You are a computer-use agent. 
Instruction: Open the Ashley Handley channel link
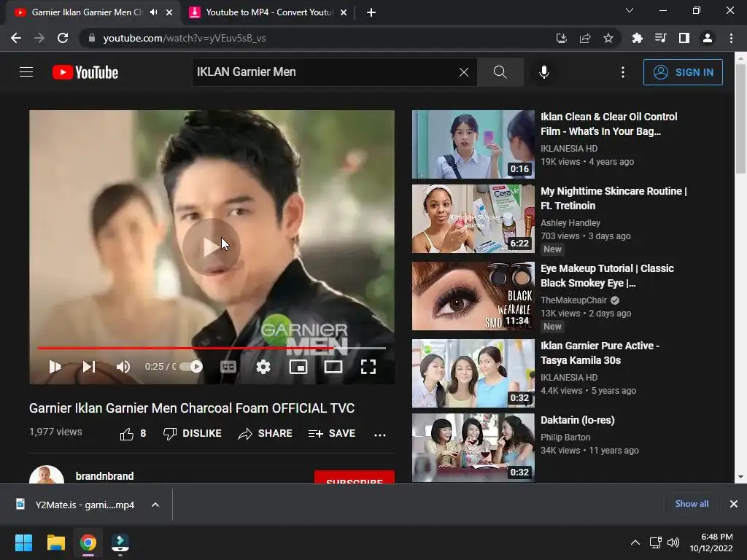point(570,223)
